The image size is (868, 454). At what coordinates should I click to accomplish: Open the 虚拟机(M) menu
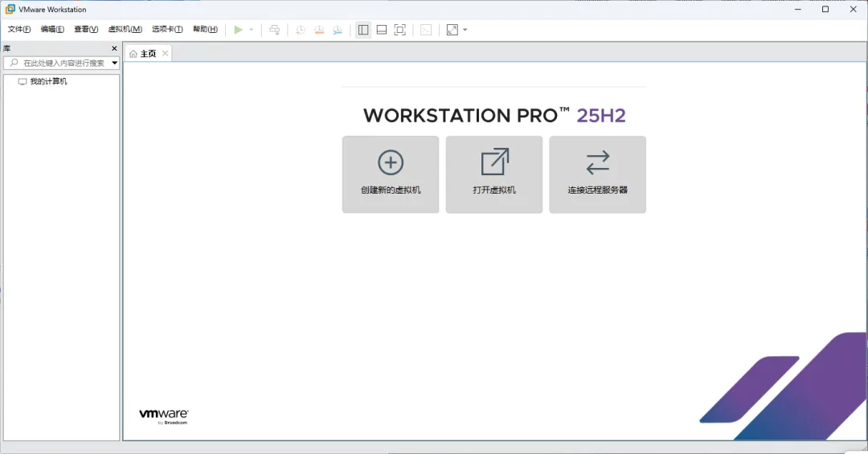(x=125, y=30)
